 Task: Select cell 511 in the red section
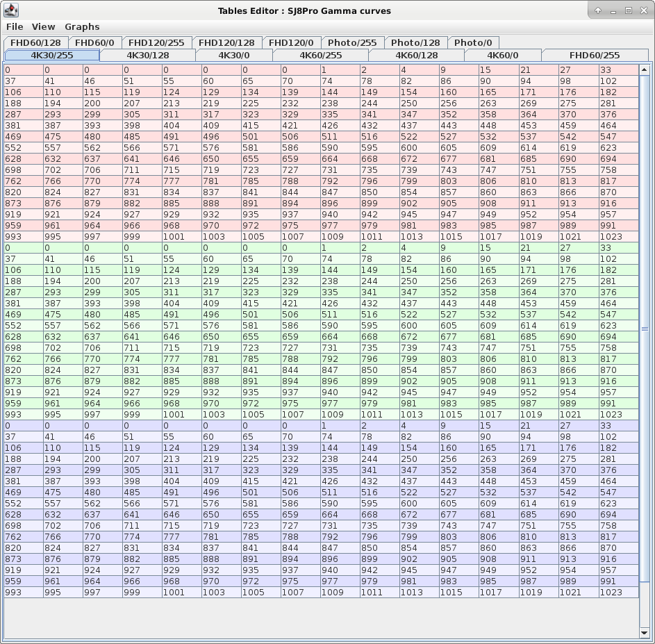(x=340, y=137)
